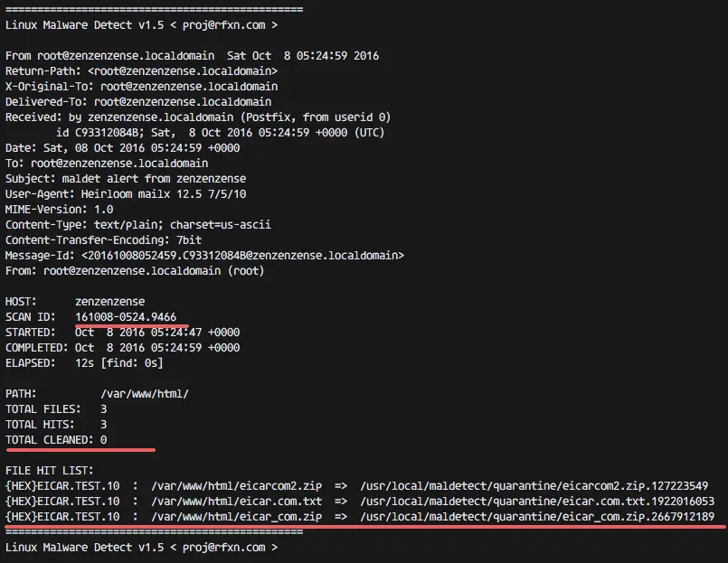Viewport: 728px width, 563px height.
Task: Click quarantine path eicarcom2.zip.127223549
Action: coord(534,485)
